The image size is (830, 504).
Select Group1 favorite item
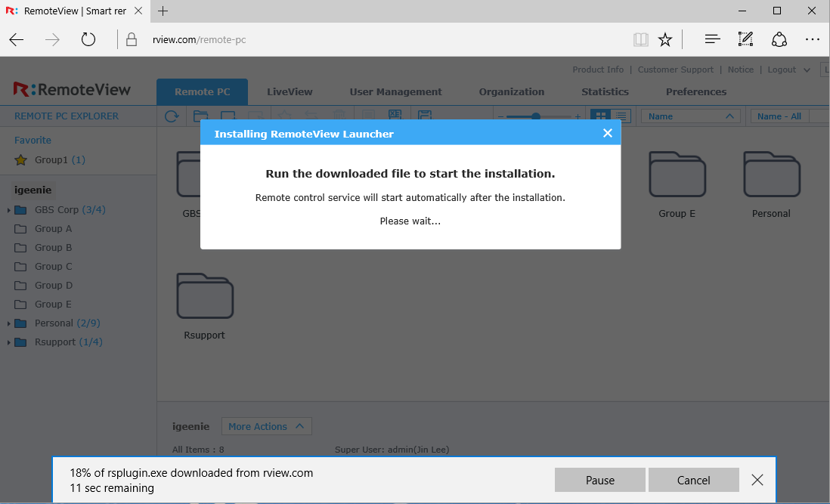point(60,159)
